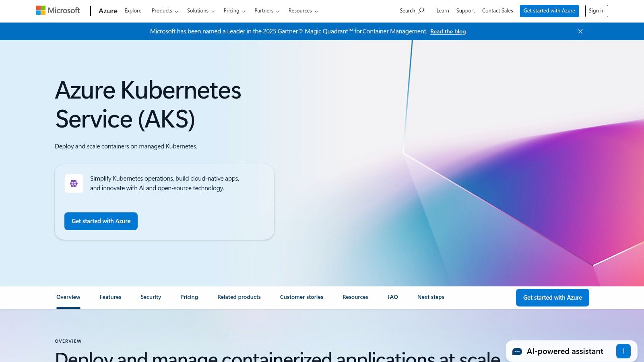Open the Contact Sales link

(x=497, y=11)
